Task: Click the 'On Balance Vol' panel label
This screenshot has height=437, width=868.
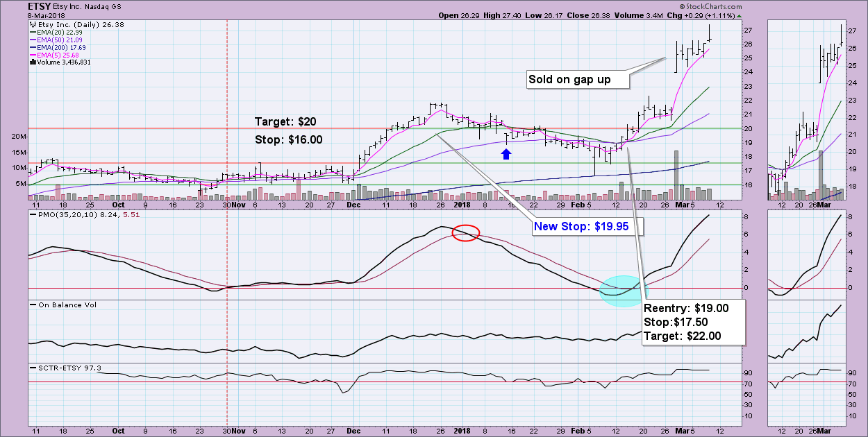Action: [60, 305]
